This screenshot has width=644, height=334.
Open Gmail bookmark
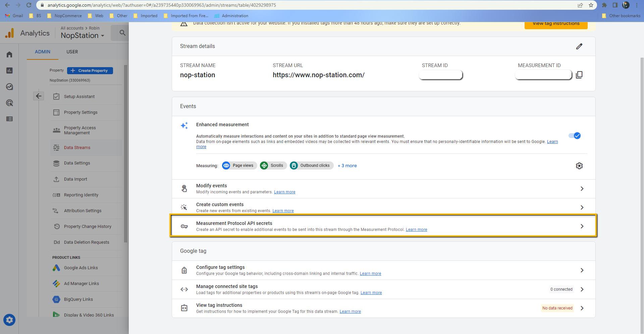coord(14,16)
